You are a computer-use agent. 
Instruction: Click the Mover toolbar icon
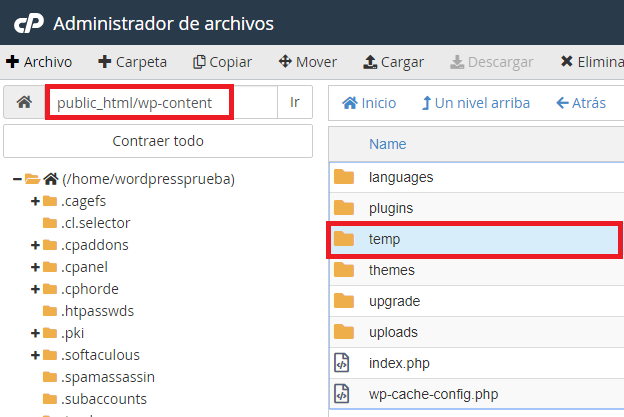point(285,62)
